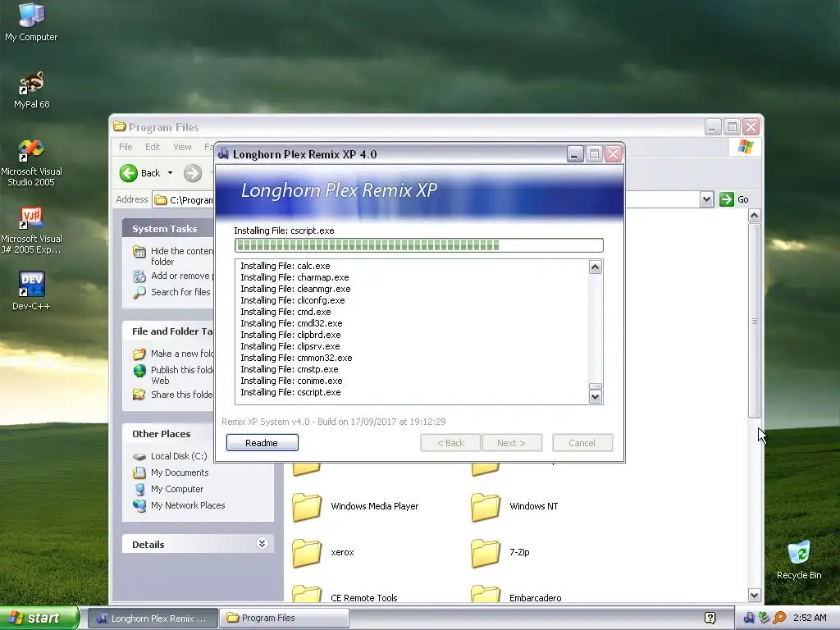Click the grey Forward arrow in Explorer

point(193,173)
